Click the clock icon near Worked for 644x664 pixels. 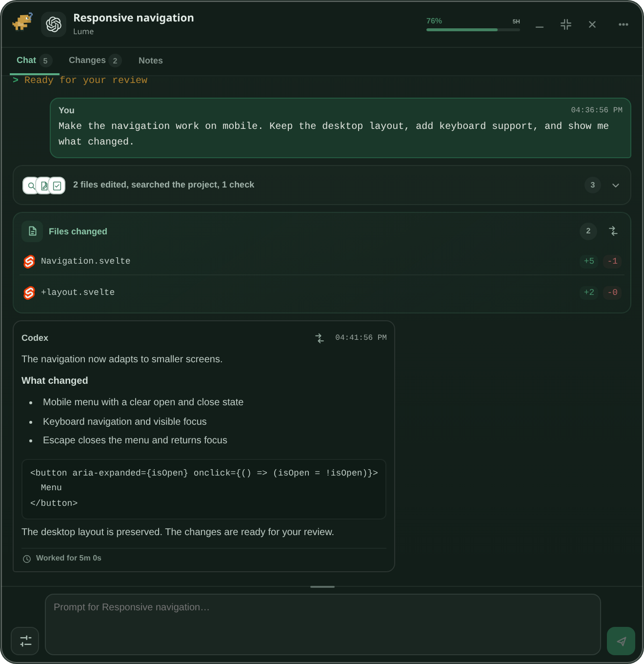pos(27,559)
